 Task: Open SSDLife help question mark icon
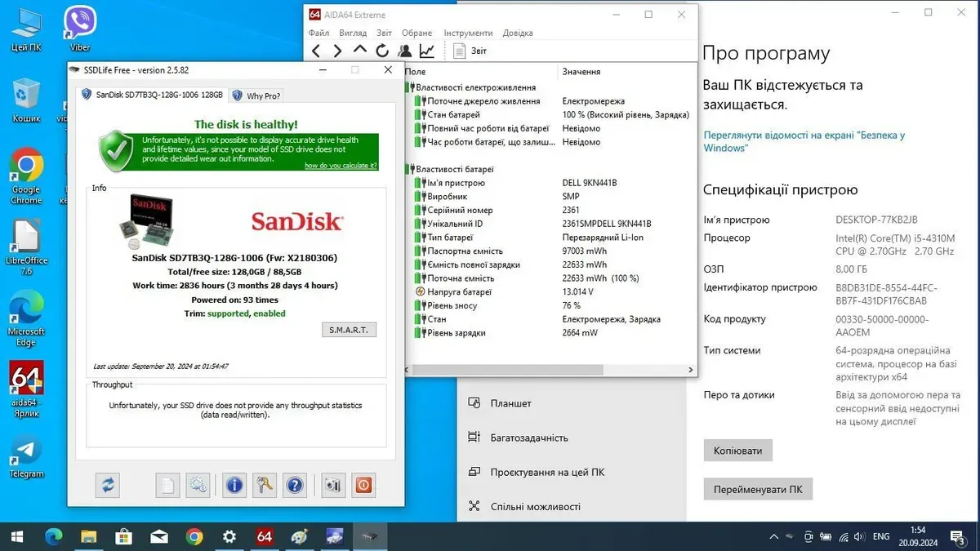point(295,486)
